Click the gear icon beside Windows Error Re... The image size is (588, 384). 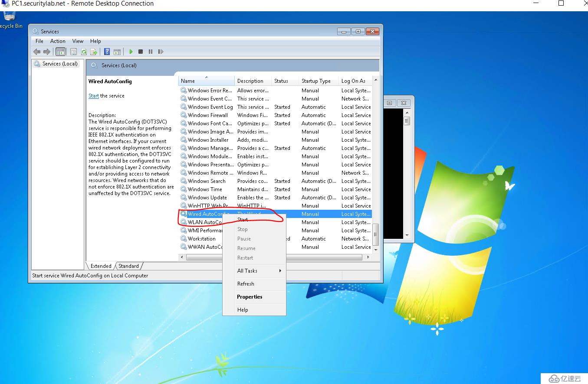click(184, 91)
